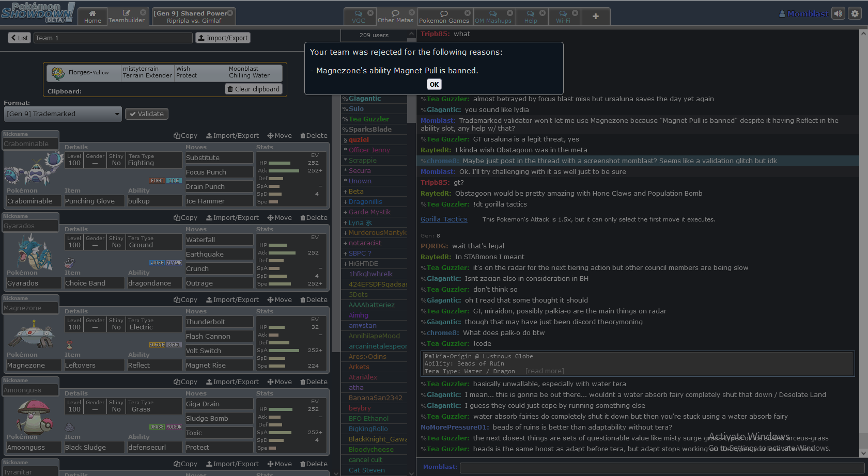Image resolution: width=868 pixels, height=476 pixels.
Task: Open Crabominable EV stats panel
Action: [291, 179]
